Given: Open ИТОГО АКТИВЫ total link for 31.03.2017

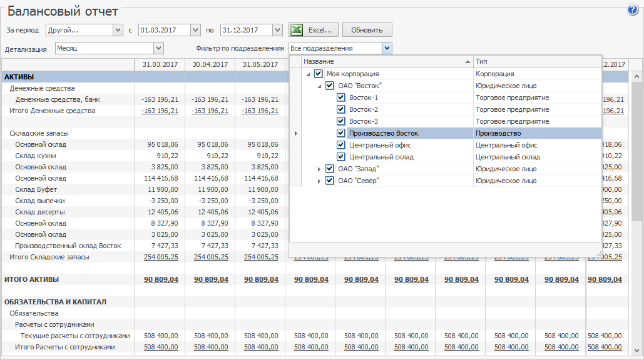Looking at the screenshot, I should pos(161,279).
